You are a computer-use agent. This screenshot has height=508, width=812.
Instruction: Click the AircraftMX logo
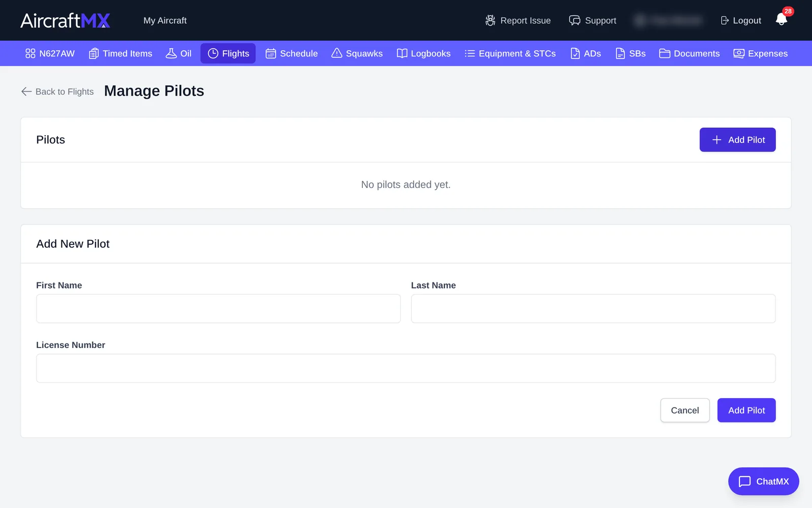(x=65, y=20)
